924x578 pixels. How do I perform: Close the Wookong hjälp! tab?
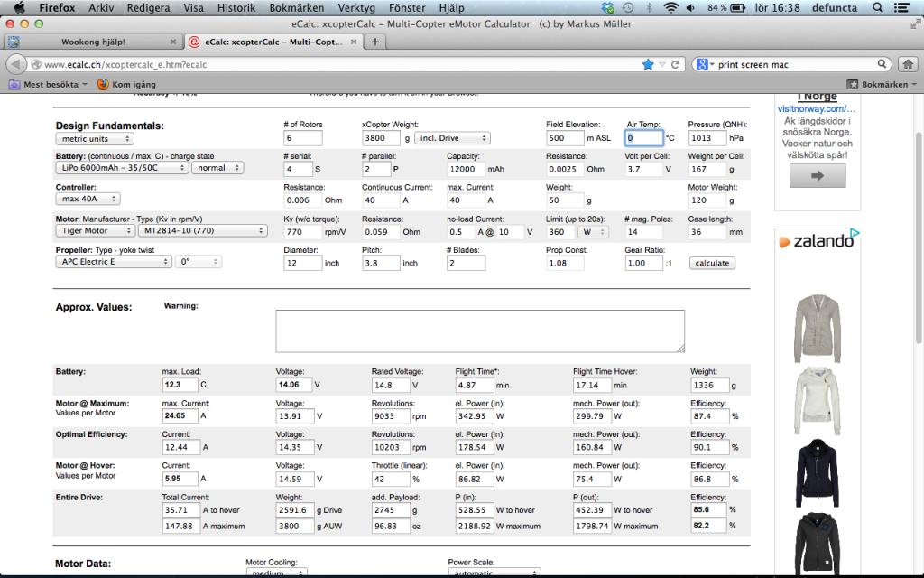coord(172,42)
